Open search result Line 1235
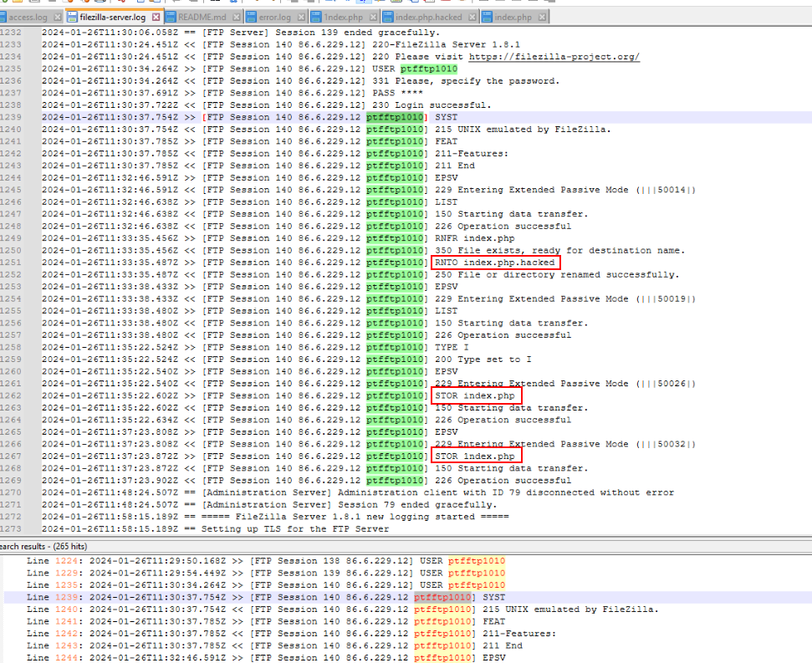The height and width of the screenshot is (663, 812). pyautogui.click(x=266, y=585)
